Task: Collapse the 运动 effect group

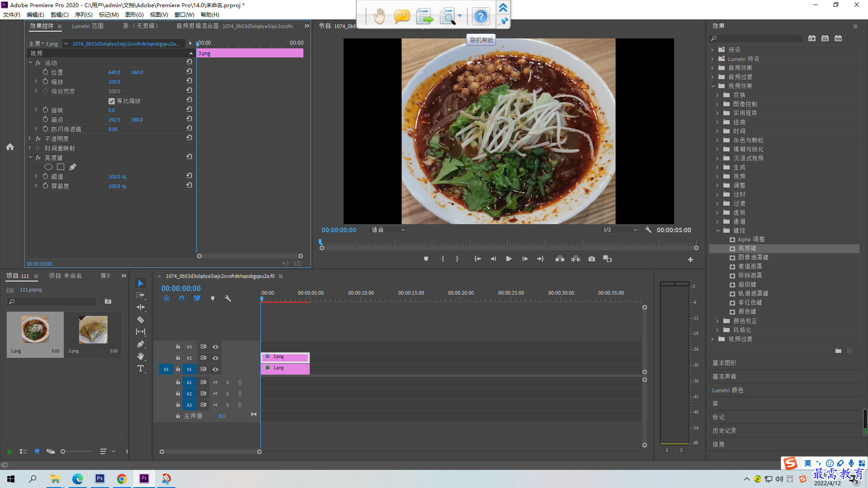Action: tap(30, 62)
